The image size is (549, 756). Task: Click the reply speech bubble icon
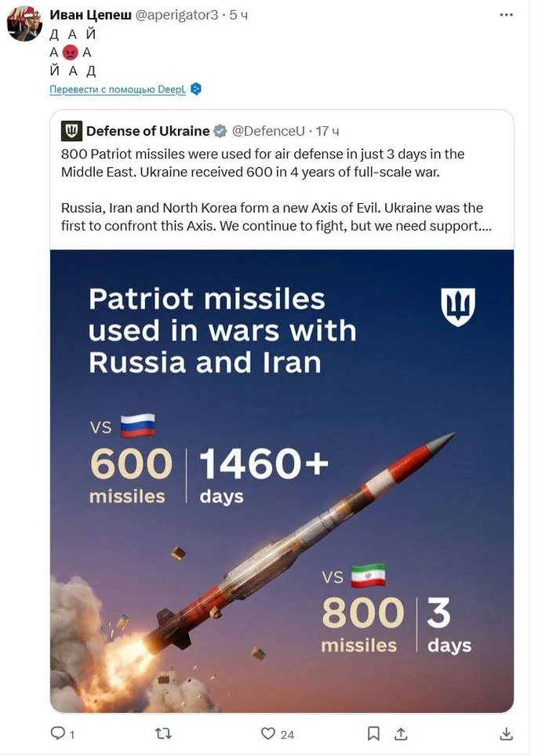click(x=57, y=733)
